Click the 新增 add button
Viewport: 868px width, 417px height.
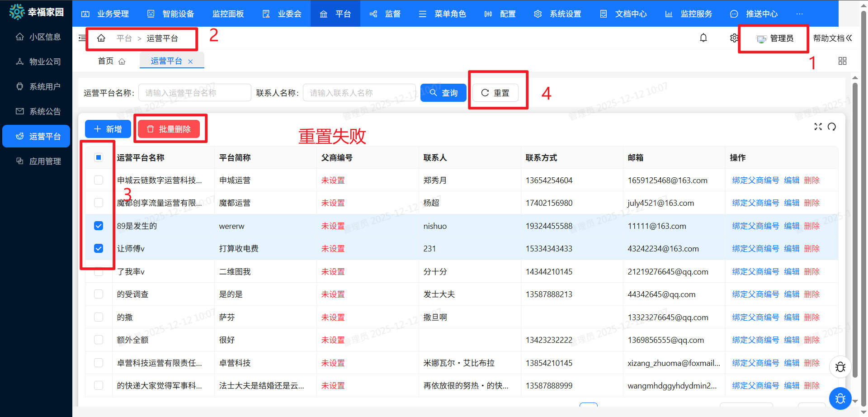point(108,129)
